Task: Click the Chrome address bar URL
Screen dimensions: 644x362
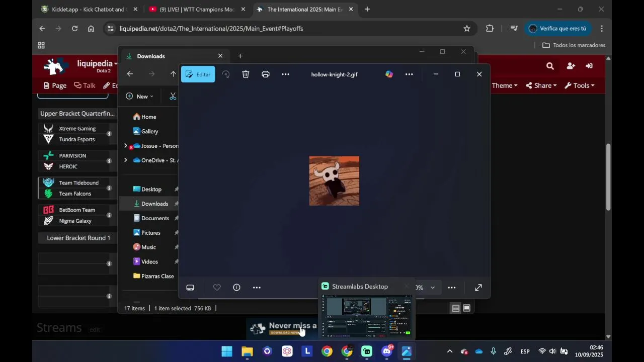Action: tap(211, 29)
